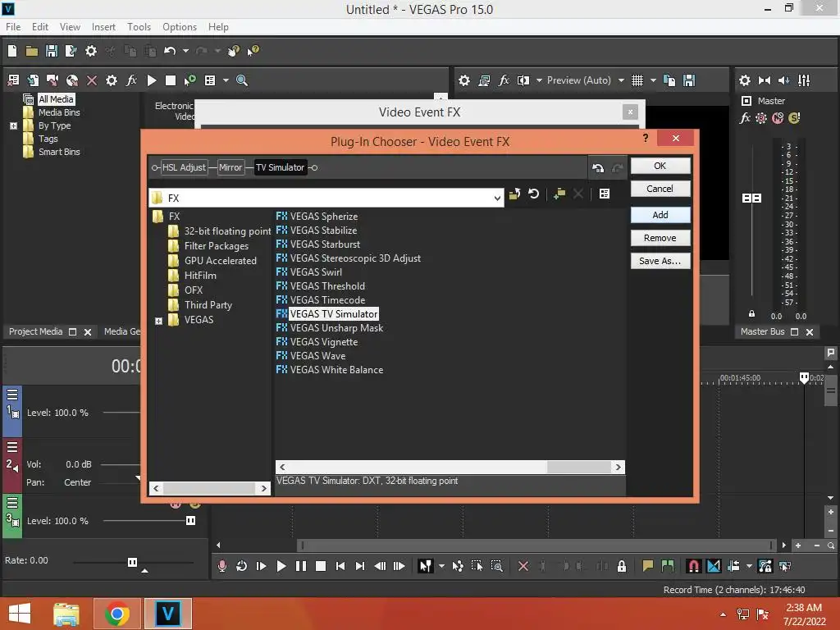The height and width of the screenshot is (630, 840).
Task: Click Master FX icon in Master Bus
Action: point(745,118)
